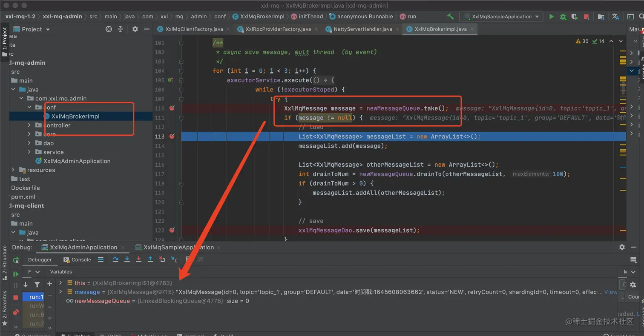Stop the debug session with the red square
The height and width of the screenshot is (336, 644).
click(16, 297)
